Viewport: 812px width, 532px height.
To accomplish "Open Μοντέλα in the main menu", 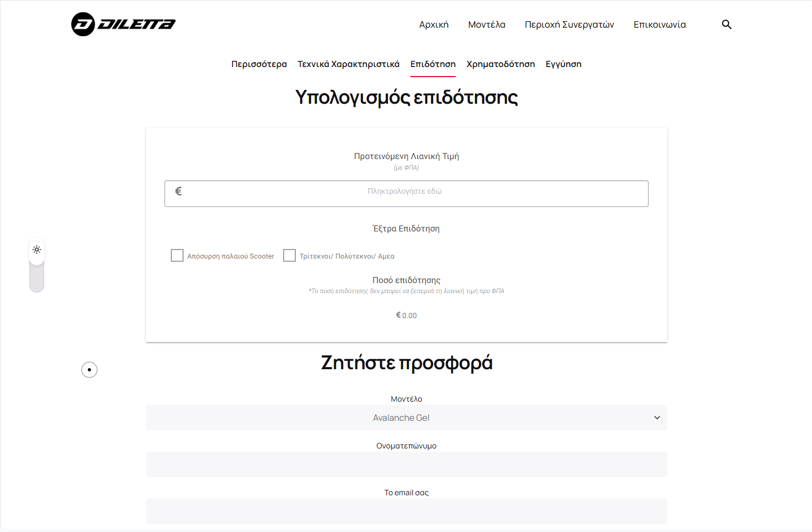I will pos(487,24).
